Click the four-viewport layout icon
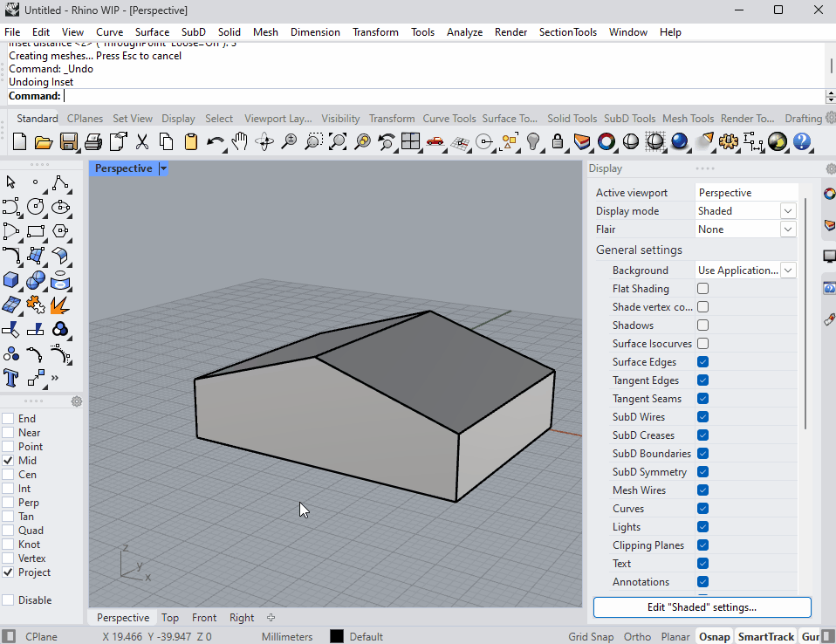 pyautogui.click(x=410, y=142)
